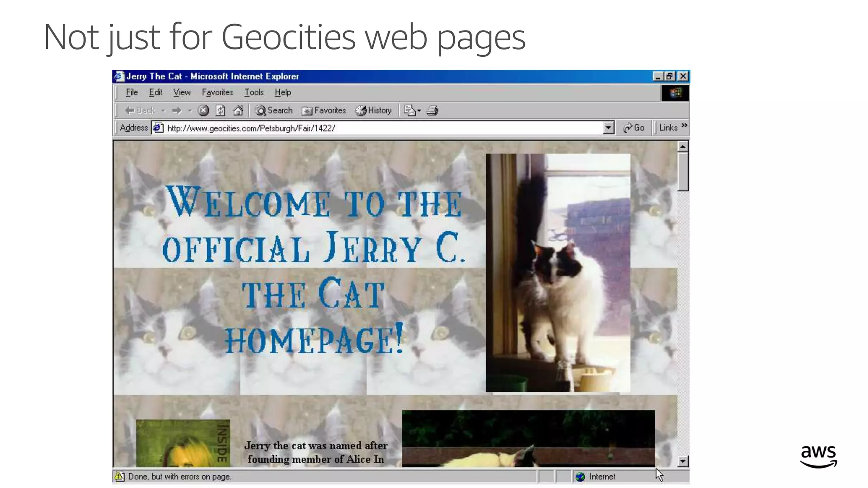Open the Search toolbar button
The height and width of the screenshot is (488, 868).
tap(274, 111)
